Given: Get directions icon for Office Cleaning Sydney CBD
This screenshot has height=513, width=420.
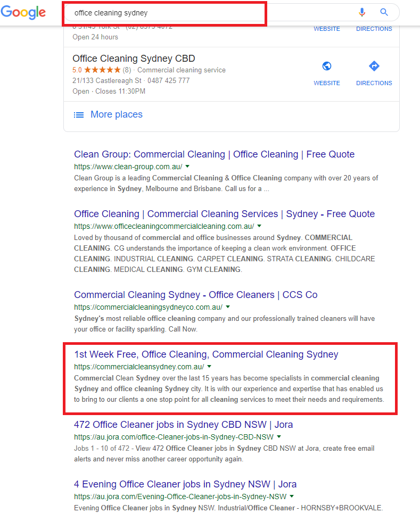Looking at the screenshot, I should click(x=374, y=67).
